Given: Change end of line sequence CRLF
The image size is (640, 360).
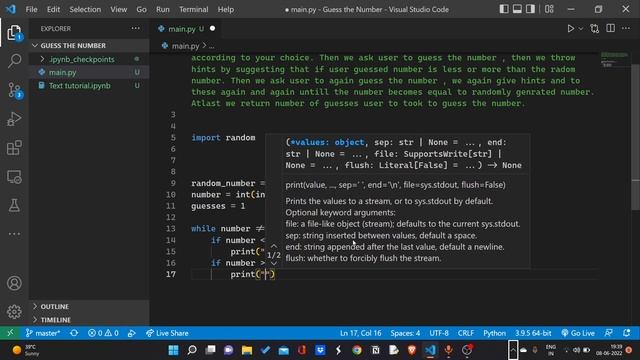Looking at the screenshot, I should [466, 333].
